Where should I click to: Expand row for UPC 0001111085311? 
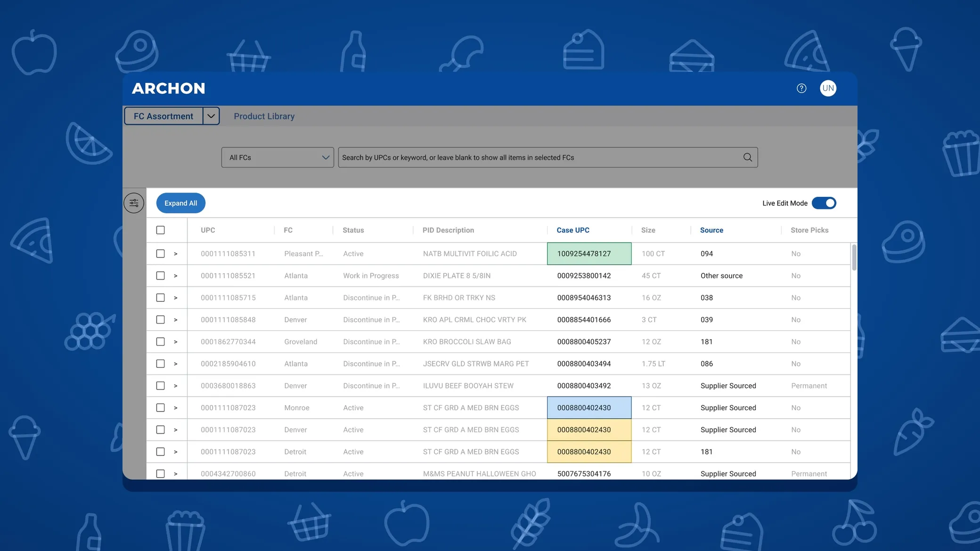coord(176,254)
